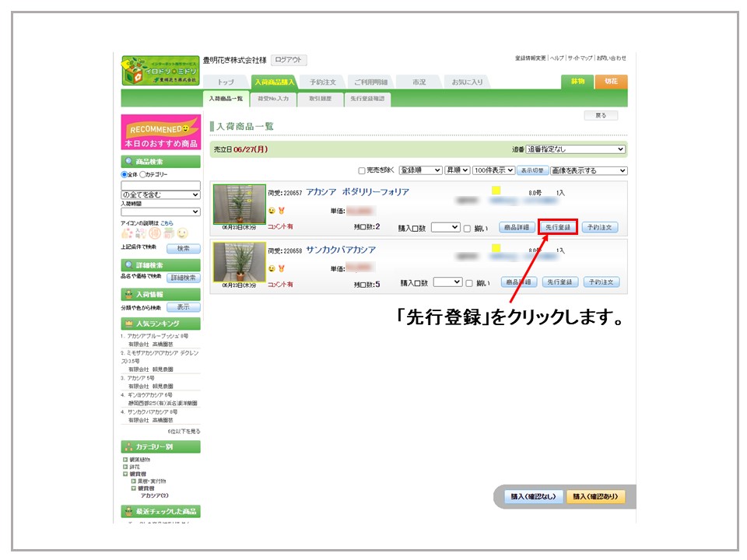The width and height of the screenshot is (747, 560).
Task: Switch to the 予約注文 main tab
Action: click(322, 82)
